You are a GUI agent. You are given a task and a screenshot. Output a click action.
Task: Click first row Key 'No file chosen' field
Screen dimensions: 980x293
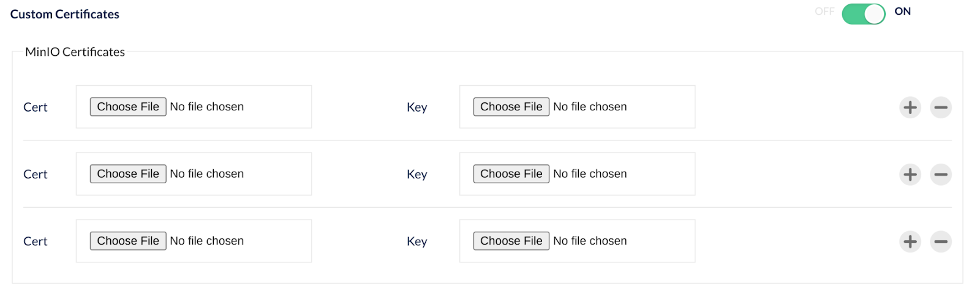point(590,107)
